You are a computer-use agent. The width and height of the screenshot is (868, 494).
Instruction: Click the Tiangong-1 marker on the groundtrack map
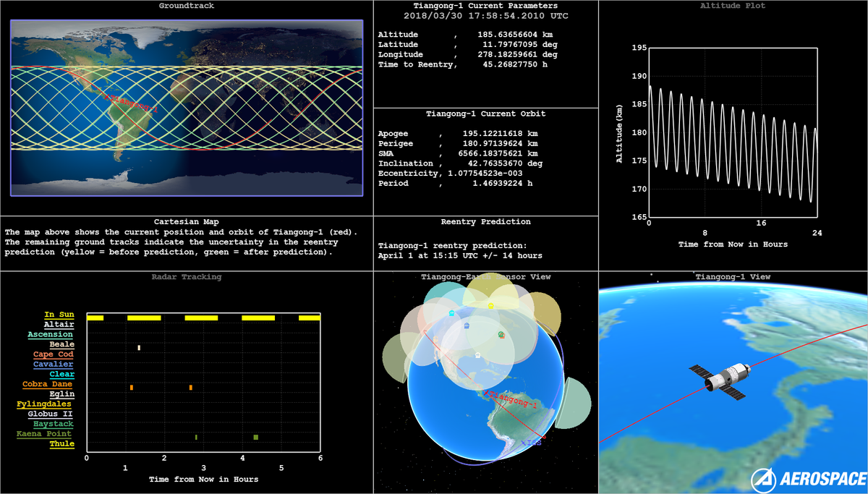tap(108, 96)
